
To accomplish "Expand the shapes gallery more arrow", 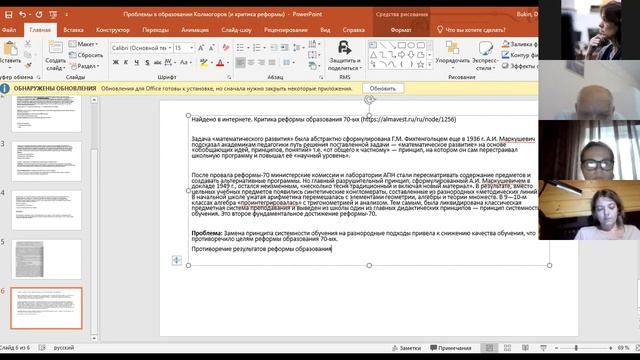I will (x=429, y=64).
